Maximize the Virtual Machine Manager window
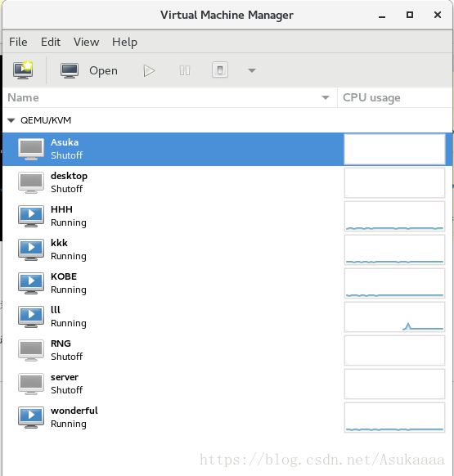Screen dimensions: 454x476 pyautogui.click(x=410, y=15)
